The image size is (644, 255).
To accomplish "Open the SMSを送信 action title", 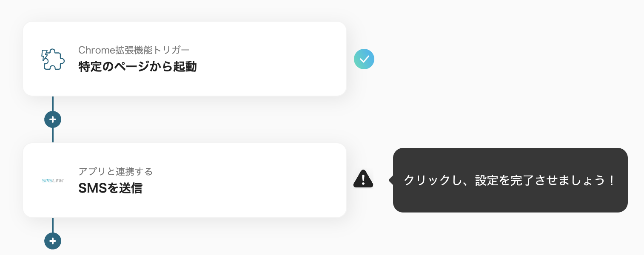I will click(110, 188).
